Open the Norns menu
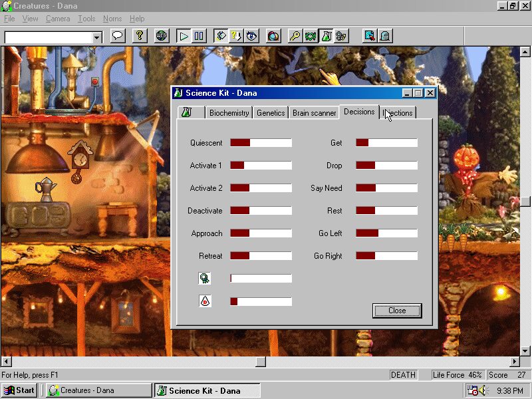 tap(112, 19)
